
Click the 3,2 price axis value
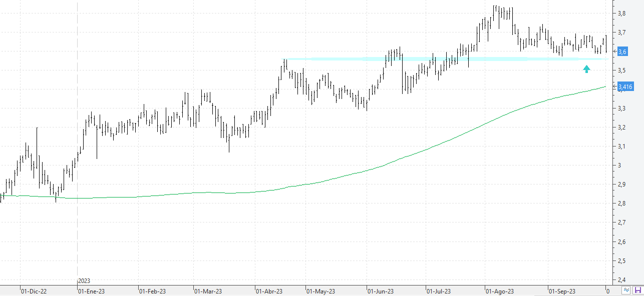[621, 127]
